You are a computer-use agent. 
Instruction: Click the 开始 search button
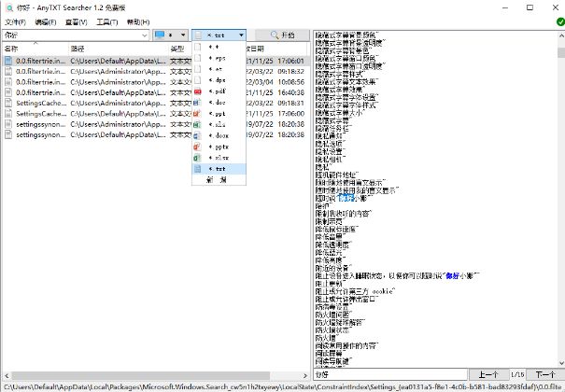pos(282,35)
